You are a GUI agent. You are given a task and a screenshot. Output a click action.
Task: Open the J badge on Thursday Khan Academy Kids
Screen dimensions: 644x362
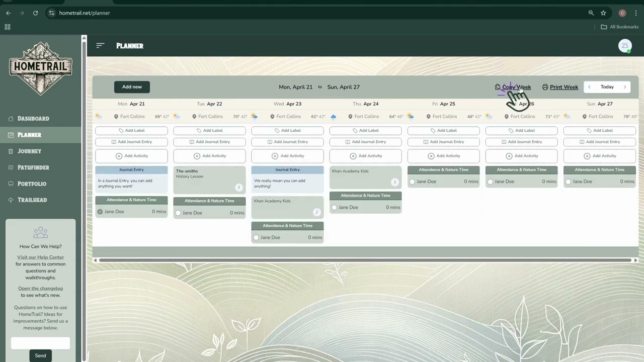pyautogui.click(x=394, y=182)
